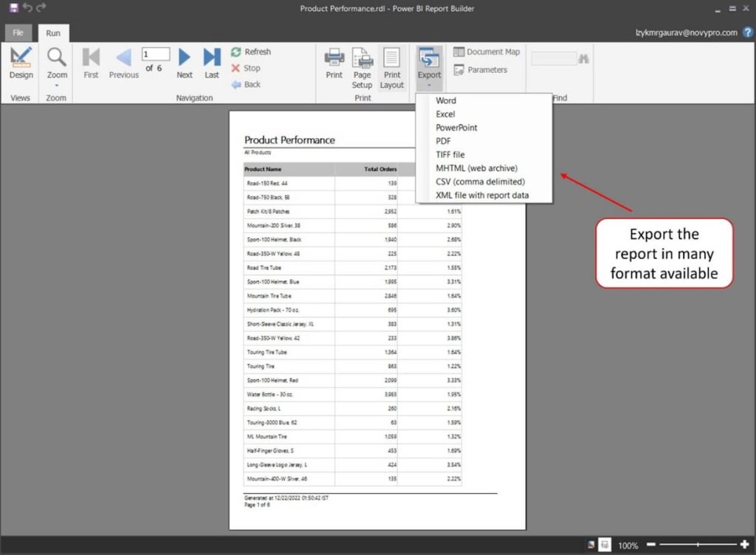
Task: Stop the report rendering
Action: [x=238, y=68]
